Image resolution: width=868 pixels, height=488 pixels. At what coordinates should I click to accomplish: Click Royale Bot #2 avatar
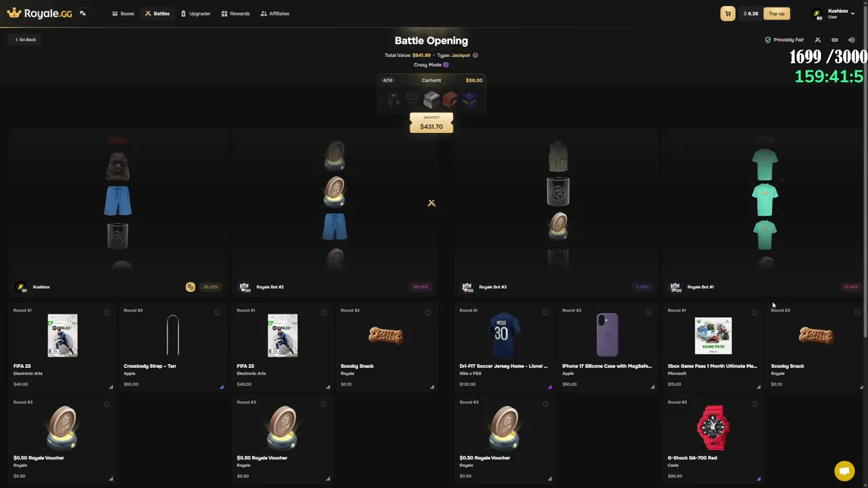(244, 287)
